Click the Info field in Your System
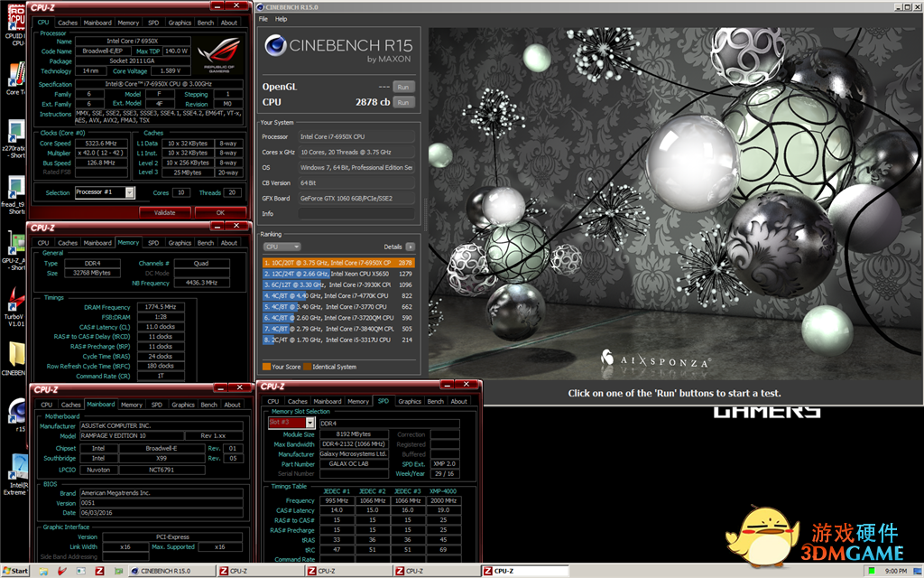The image size is (924, 578). pos(356,214)
